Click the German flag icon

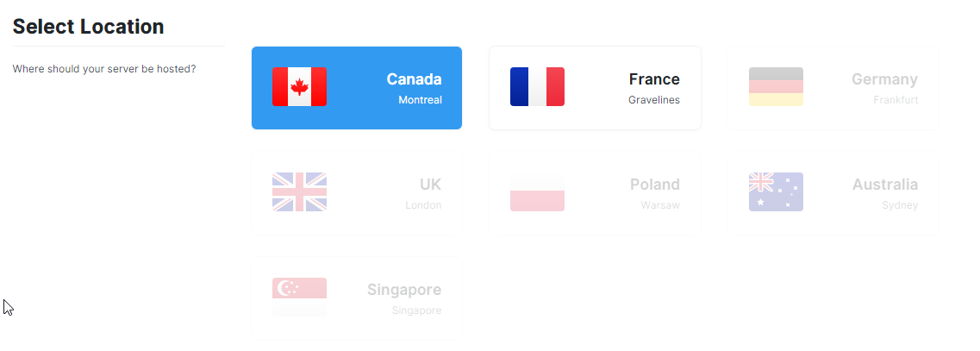(x=777, y=87)
